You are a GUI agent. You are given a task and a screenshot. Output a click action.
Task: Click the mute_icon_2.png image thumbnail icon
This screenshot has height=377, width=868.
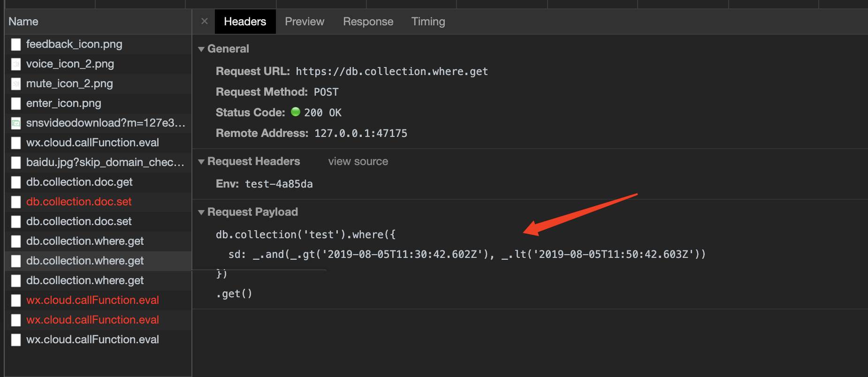16,84
